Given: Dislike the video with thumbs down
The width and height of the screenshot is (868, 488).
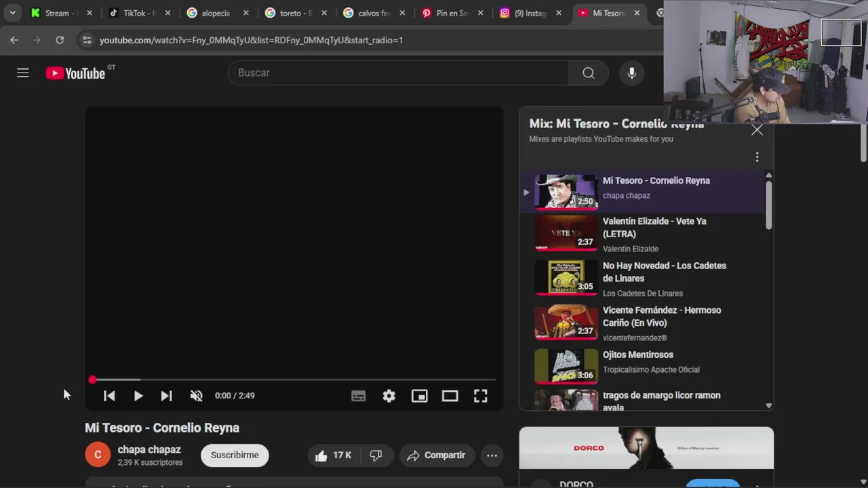Looking at the screenshot, I should tap(376, 455).
